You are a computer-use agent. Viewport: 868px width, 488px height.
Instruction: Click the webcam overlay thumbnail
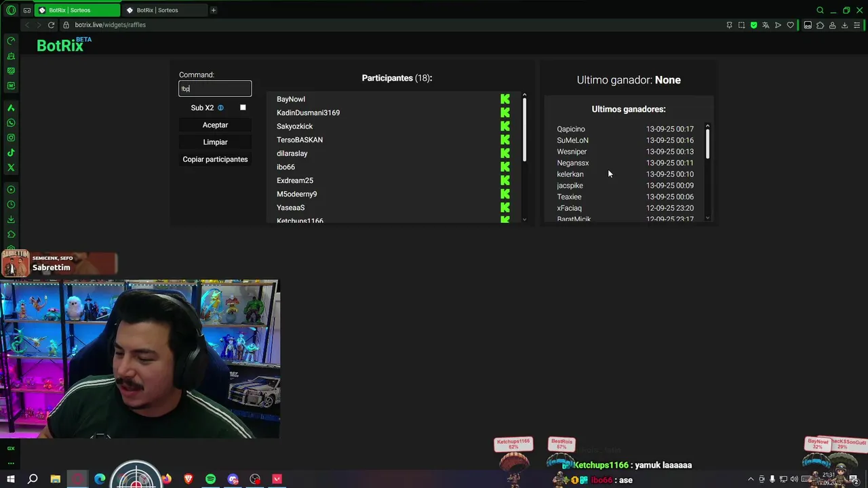[140, 359]
